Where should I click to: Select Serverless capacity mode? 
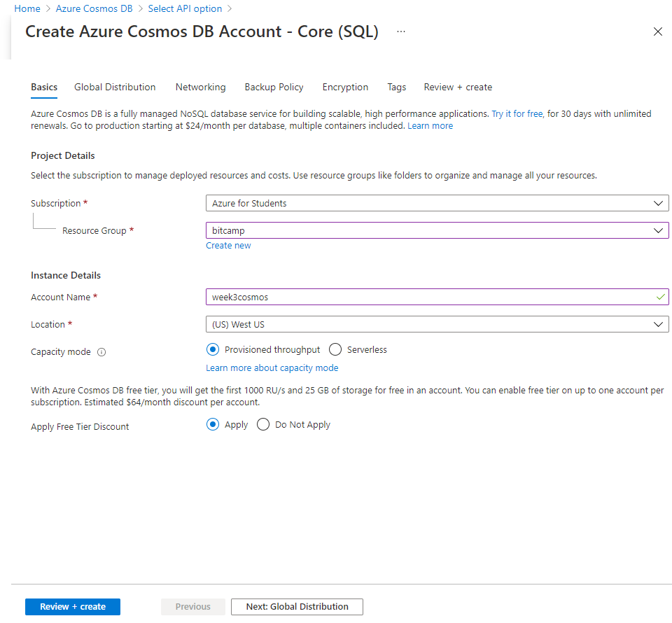tap(335, 349)
